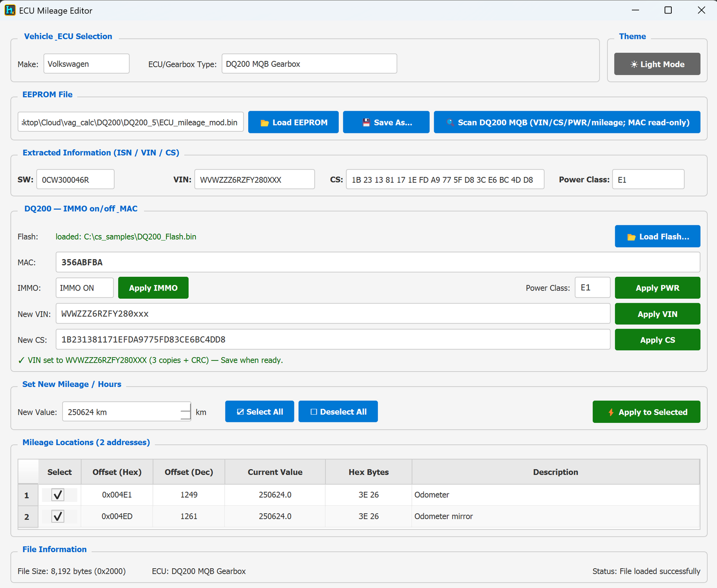Screen dimensions: 717x588
Task: Click the Description column header
Action: [556, 472]
